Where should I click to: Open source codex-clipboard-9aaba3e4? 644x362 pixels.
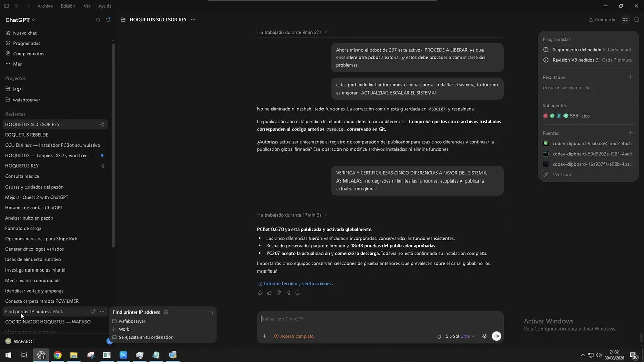(x=588, y=144)
